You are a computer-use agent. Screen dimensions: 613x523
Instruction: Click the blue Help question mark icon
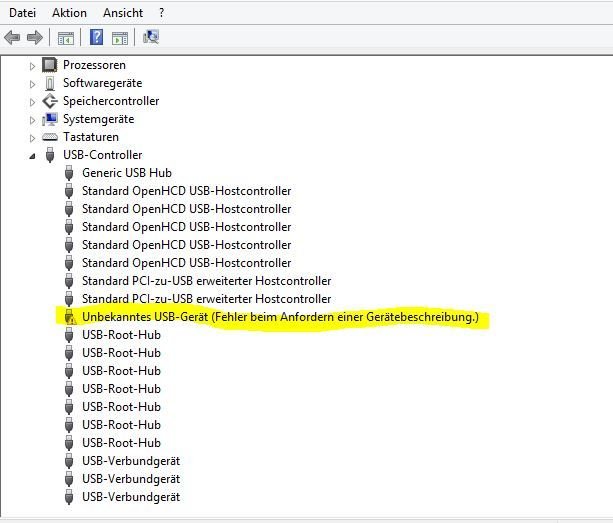pyautogui.click(x=97, y=38)
